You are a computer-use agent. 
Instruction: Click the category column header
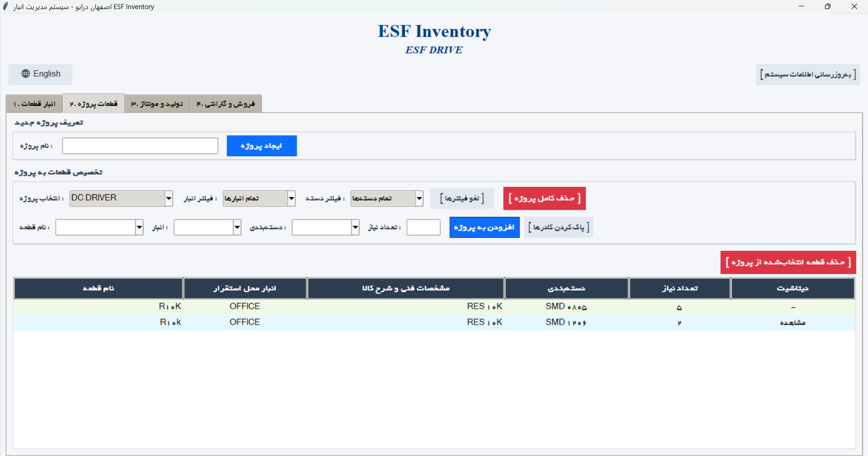click(x=567, y=288)
